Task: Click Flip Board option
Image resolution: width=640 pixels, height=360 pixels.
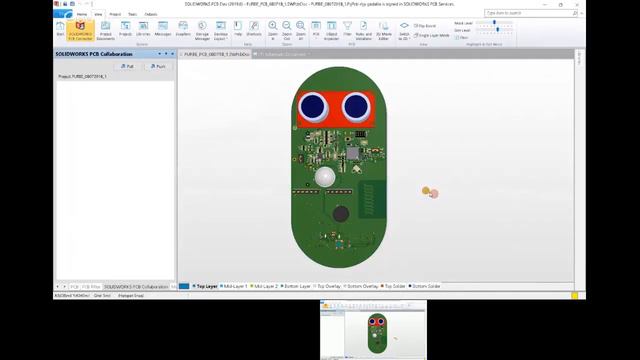Action: click(x=424, y=26)
